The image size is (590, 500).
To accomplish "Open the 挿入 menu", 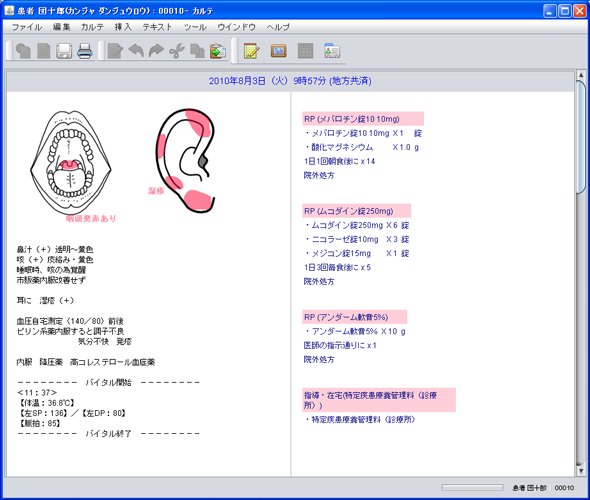I will (x=123, y=27).
